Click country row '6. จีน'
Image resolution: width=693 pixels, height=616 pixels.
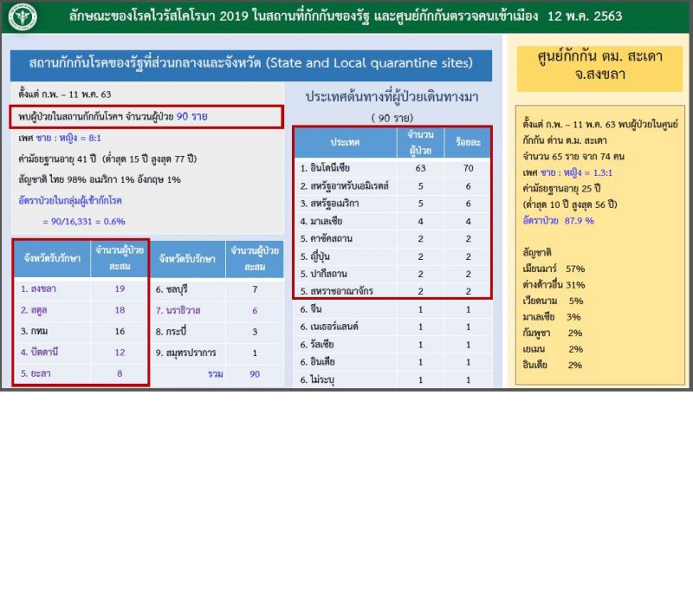(x=392, y=309)
